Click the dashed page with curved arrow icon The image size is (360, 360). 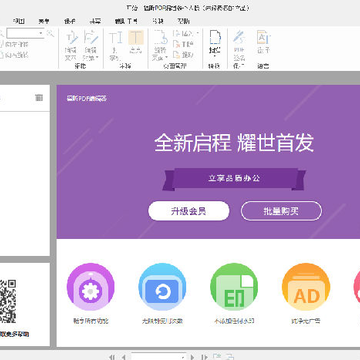coord(160,37)
